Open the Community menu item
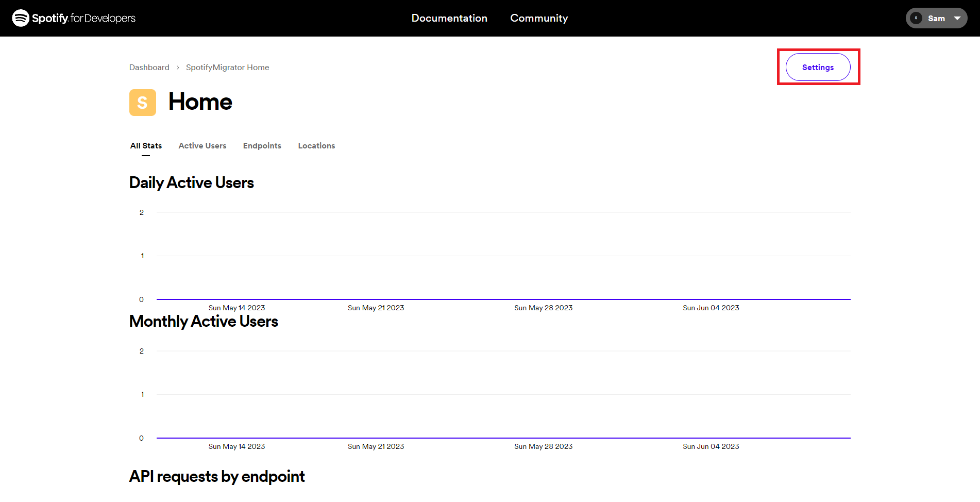This screenshot has width=980, height=502. tap(539, 18)
